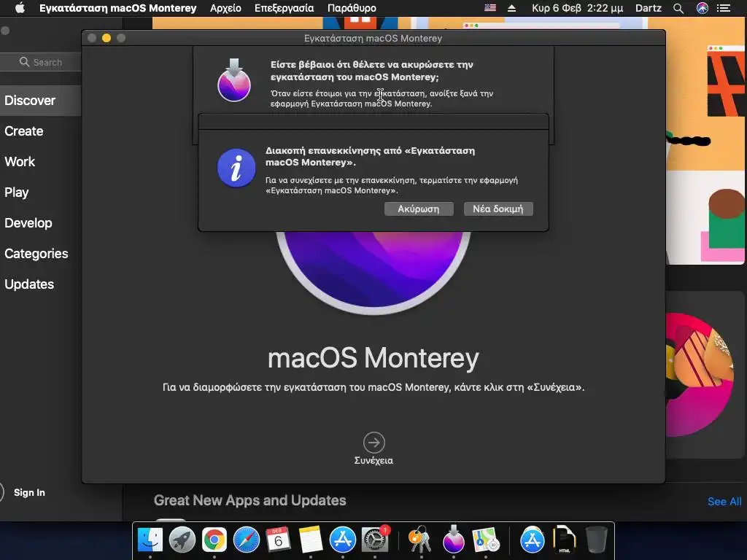
Task: Open Siri from the menu bar
Action: (x=703, y=8)
